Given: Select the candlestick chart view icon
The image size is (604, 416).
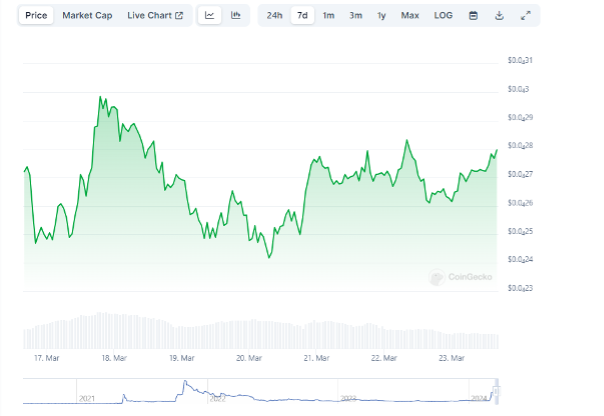Looking at the screenshot, I should (235, 16).
